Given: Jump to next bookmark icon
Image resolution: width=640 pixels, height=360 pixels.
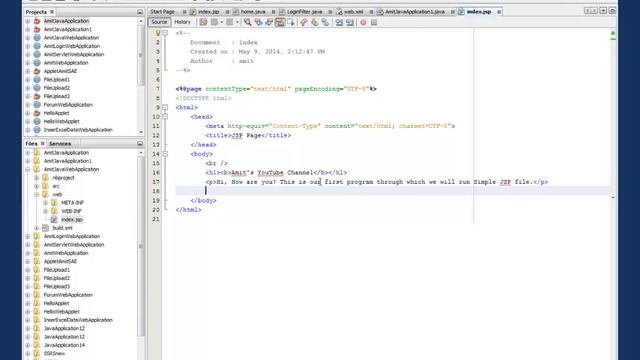Looking at the screenshot, I should tap(314, 22).
